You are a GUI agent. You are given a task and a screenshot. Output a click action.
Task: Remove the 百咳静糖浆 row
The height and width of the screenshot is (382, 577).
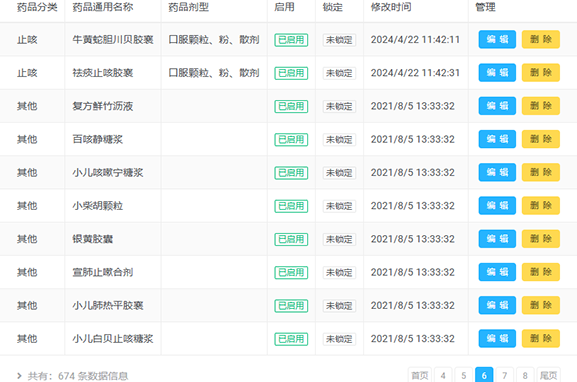(x=541, y=139)
